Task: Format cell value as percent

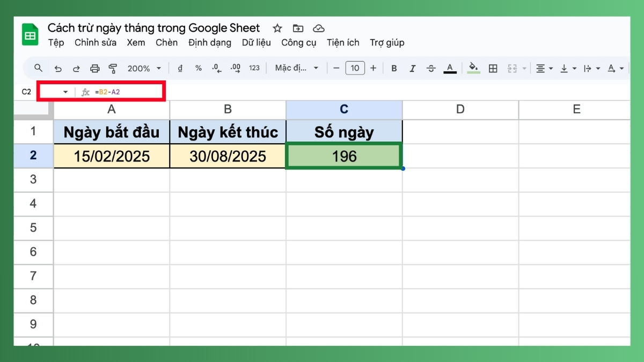Action: [197, 68]
